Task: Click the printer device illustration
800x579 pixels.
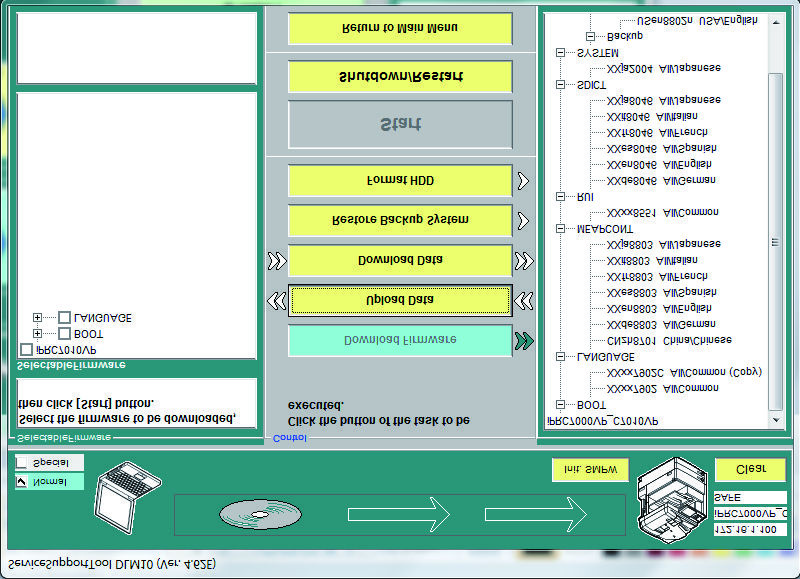Action: tap(672, 499)
